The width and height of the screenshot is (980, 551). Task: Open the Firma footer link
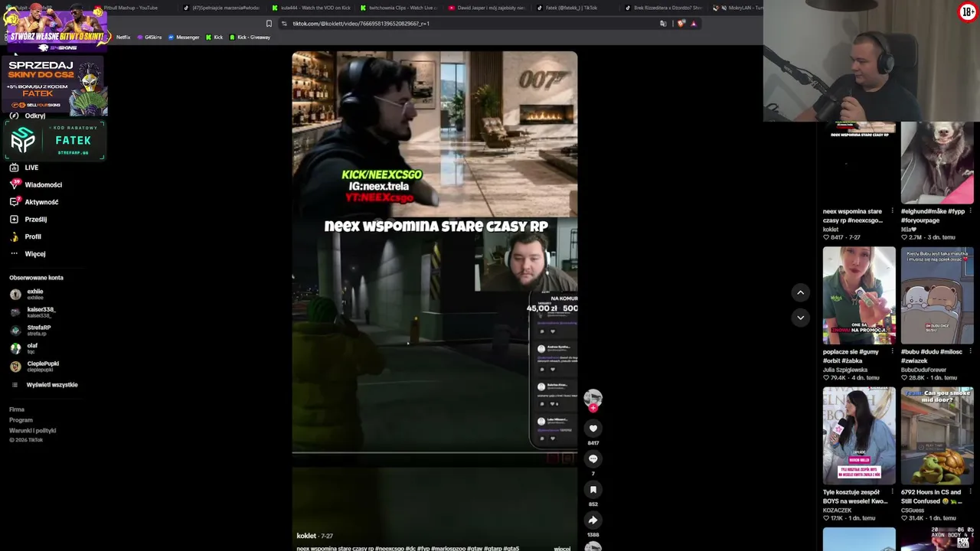click(x=17, y=409)
